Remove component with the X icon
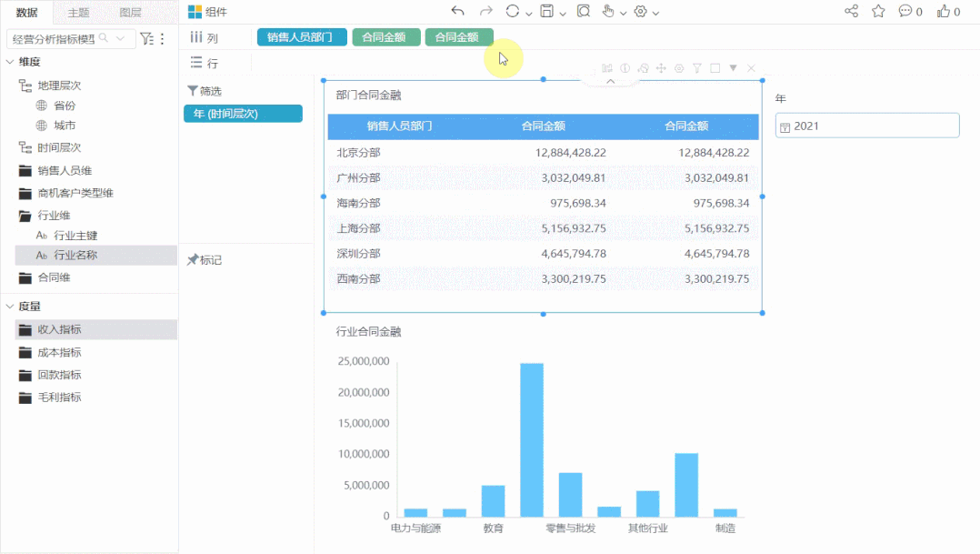The image size is (980, 554). point(751,68)
